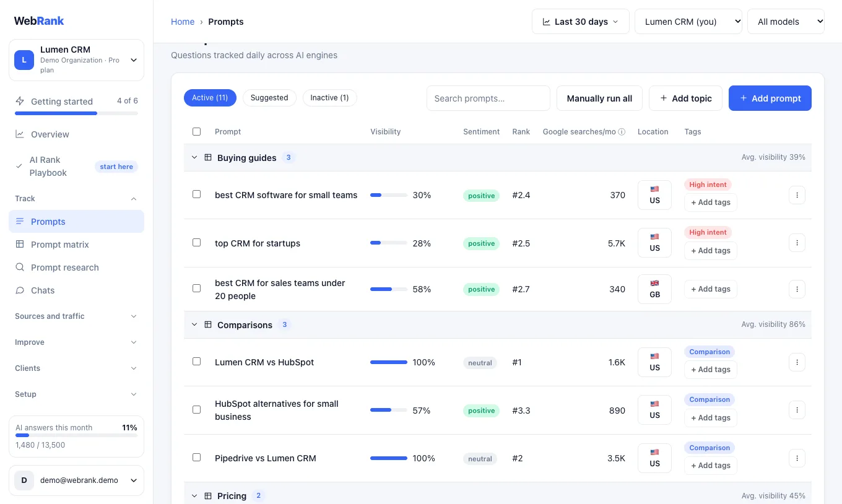Check the 'best CRM software for small teams' row
Viewport: 842px width, 504px height.
pos(196,194)
